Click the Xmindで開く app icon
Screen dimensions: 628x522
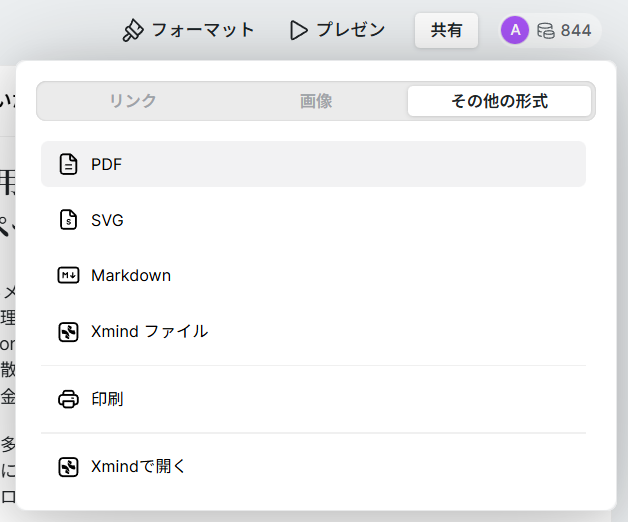click(x=68, y=466)
